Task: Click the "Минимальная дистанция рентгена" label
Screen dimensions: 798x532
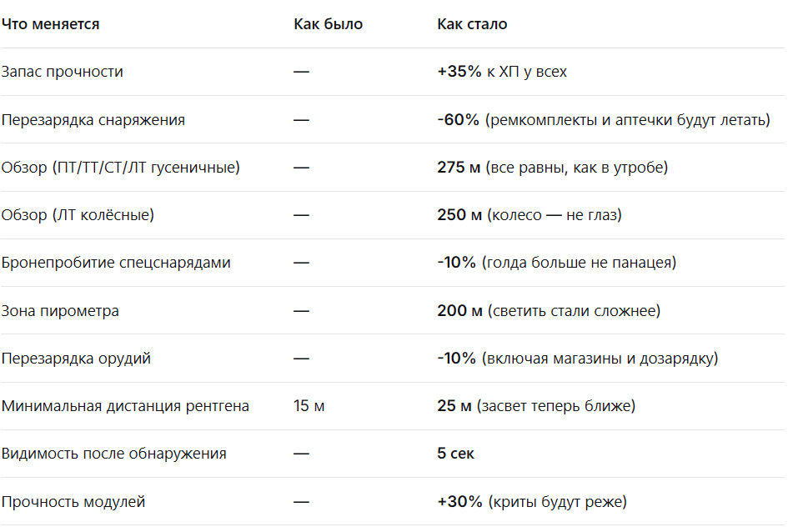Action: pyautogui.click(x=125, y=406)
